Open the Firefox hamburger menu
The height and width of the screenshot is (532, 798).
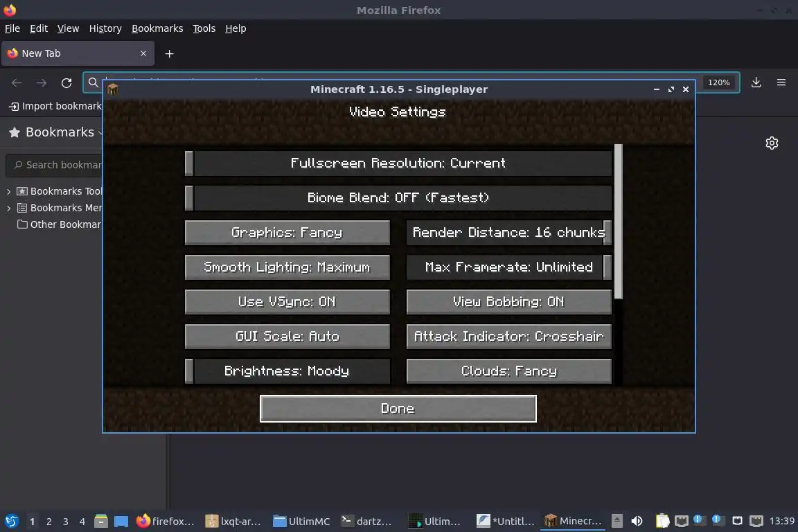point(781,82)
